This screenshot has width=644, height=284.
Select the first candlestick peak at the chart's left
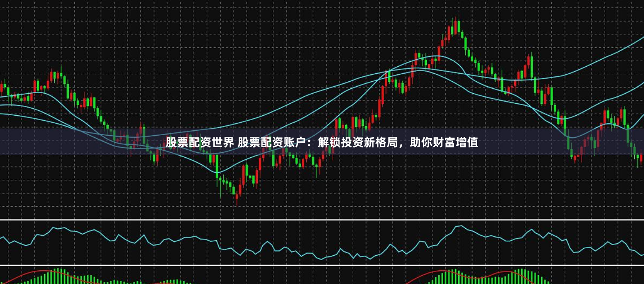(x=56, y=74)
